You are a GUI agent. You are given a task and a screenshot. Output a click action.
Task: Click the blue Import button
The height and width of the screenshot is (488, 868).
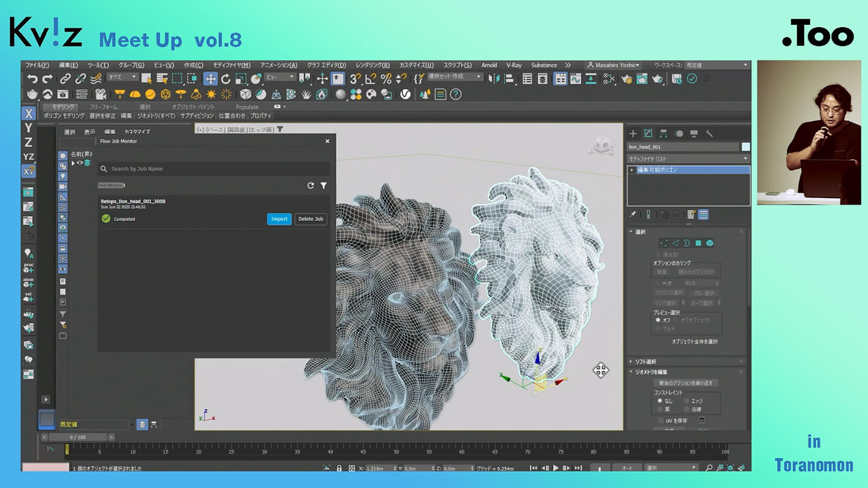point(279,219)
